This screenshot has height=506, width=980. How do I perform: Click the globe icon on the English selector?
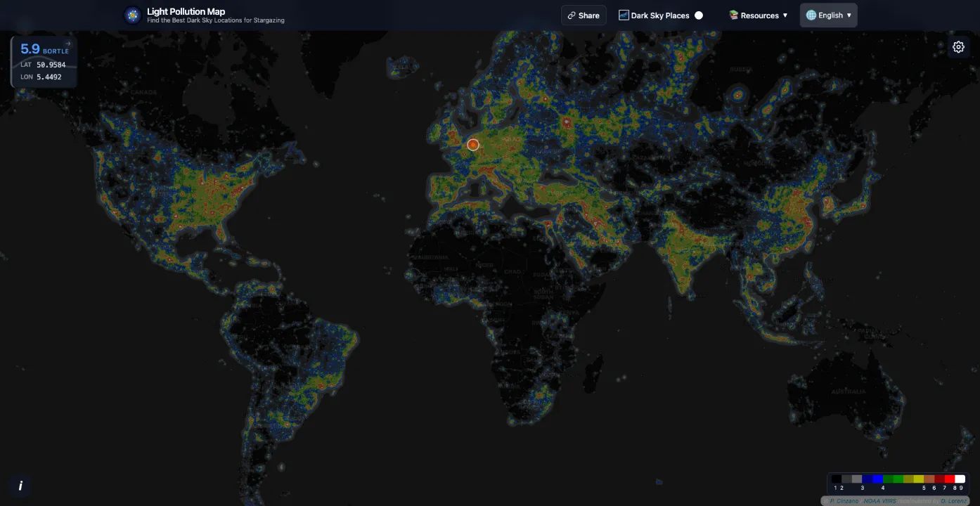click(x=813, y=15)
